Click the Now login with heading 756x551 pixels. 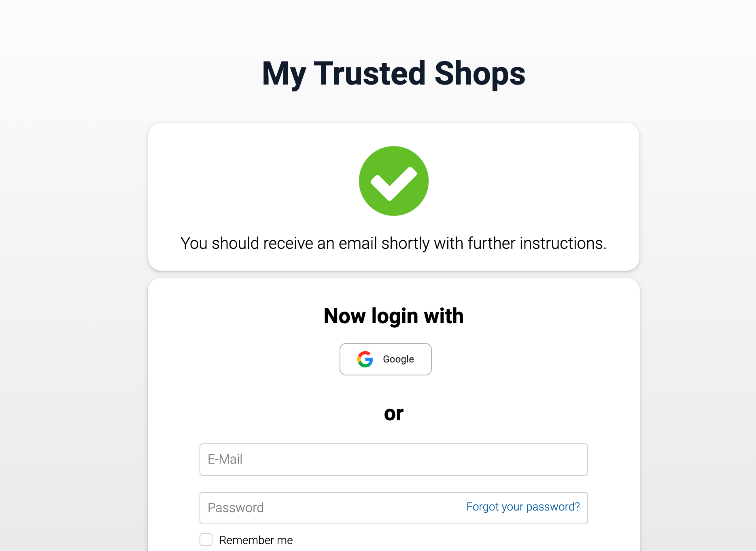tap(393, 316)
